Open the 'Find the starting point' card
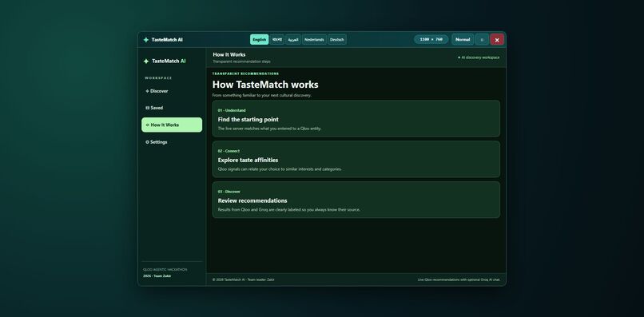This screenshot has height=317, width=644. point(356,119)
